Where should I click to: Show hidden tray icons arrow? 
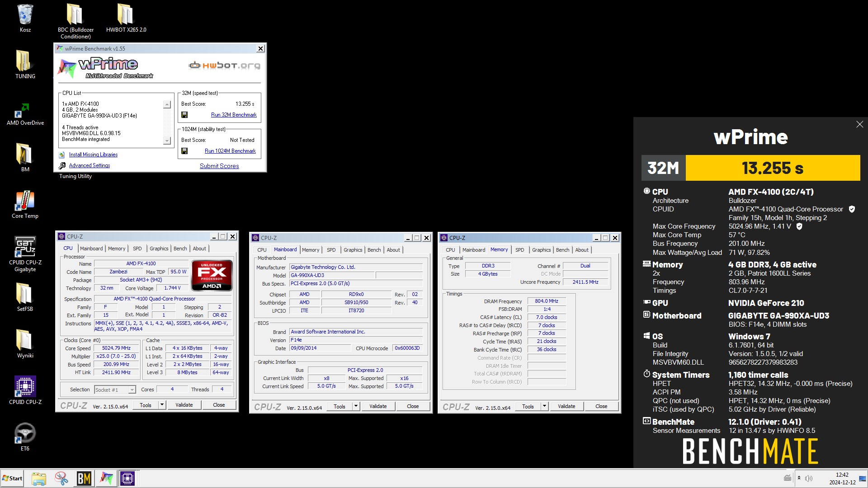point(799,478)
